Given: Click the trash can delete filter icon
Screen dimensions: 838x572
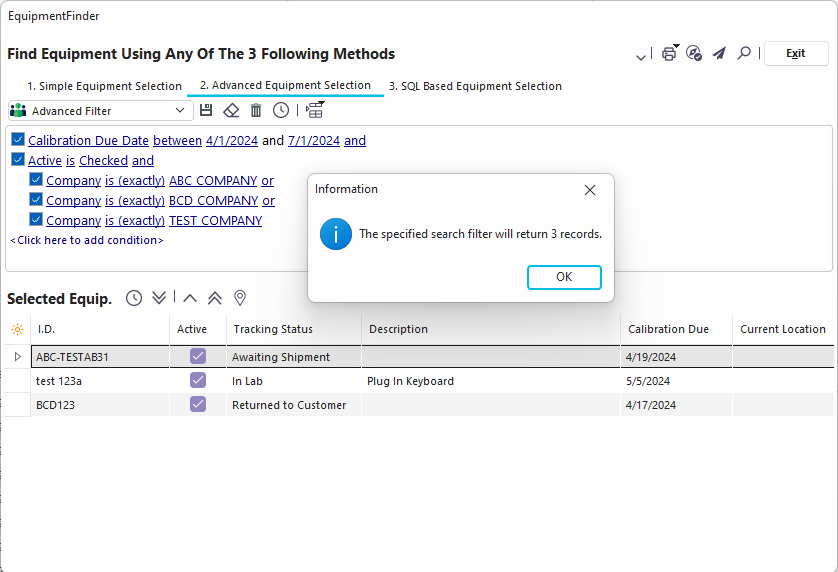Looking at the screenshot, I should pyautogui.click(x=256, y=111).
